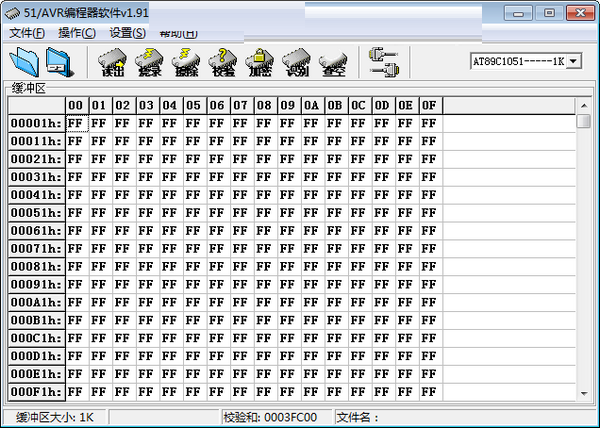
Task: Click the 校验 verify chip icon
Action: [223, 62]
